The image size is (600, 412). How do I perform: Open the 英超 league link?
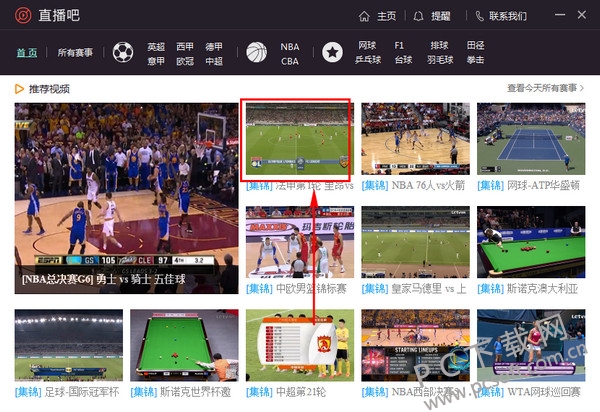click(156, 46)
